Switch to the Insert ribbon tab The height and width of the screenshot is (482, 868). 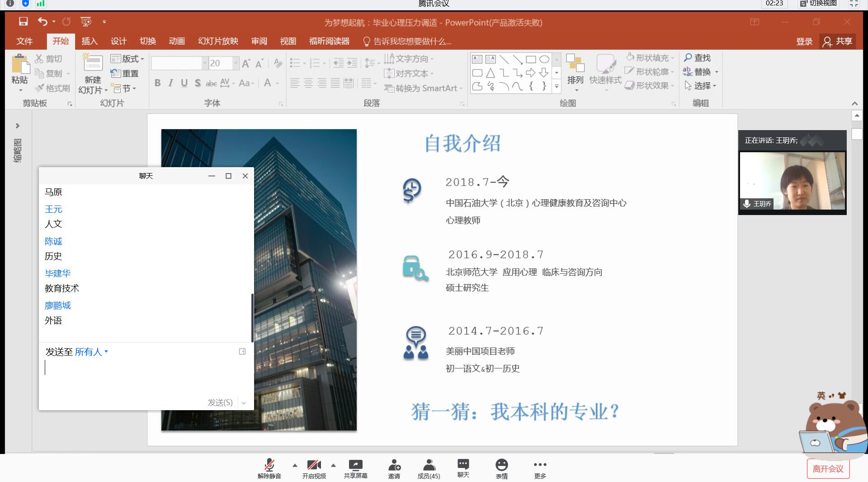pyautogui.click(x=89, y=42)
